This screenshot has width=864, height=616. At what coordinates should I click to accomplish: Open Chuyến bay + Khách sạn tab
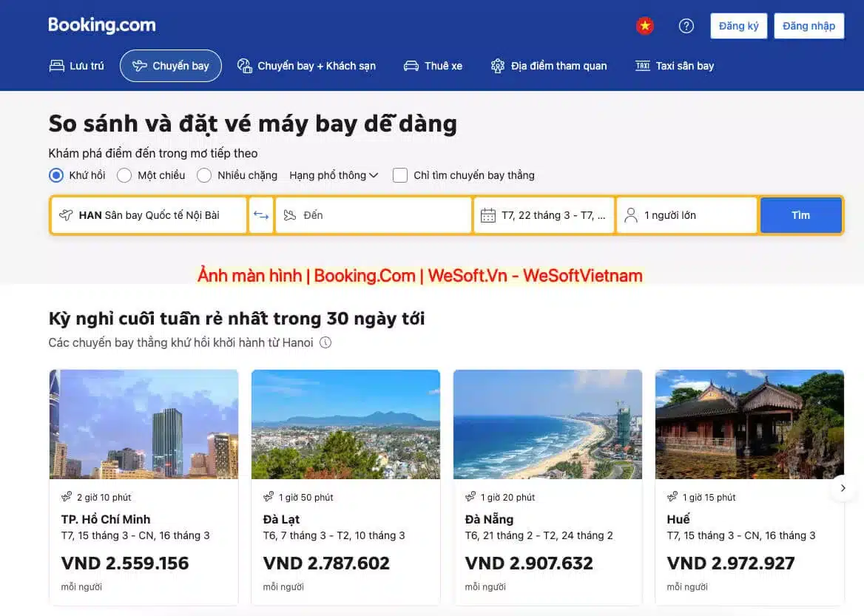(x=306, y=66)
